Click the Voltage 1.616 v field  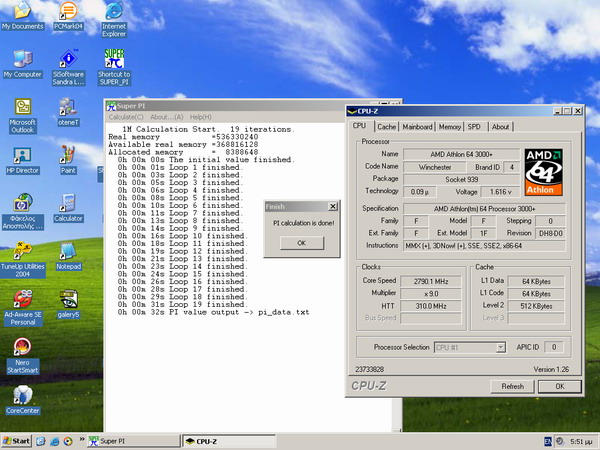pyautogui.click(x=501, y=192)
